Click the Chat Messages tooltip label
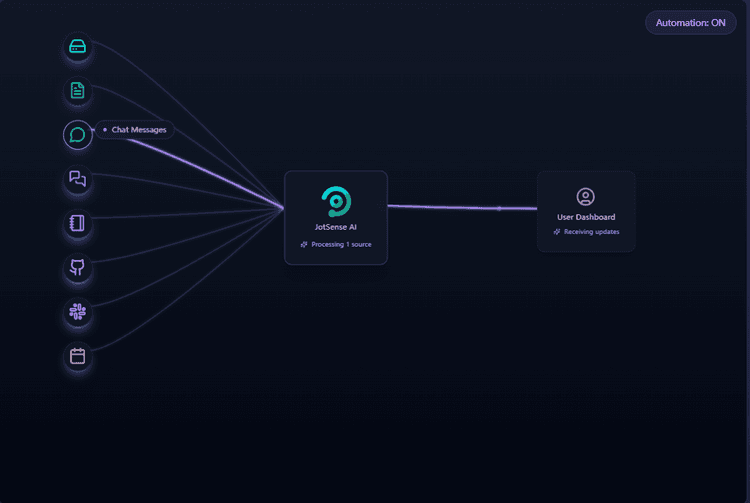 pos(138,130)
